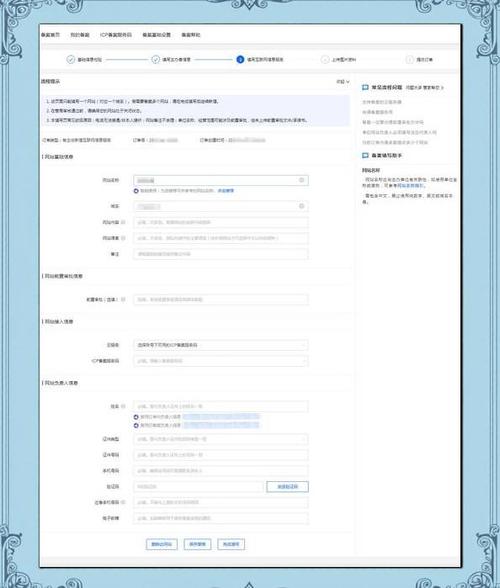Focus the email address input field
The image size is (500, 588).
click(x=221, y=518)
